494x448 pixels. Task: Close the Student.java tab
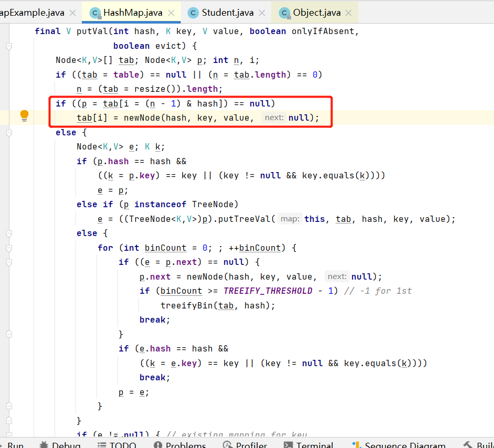(262, 13)
